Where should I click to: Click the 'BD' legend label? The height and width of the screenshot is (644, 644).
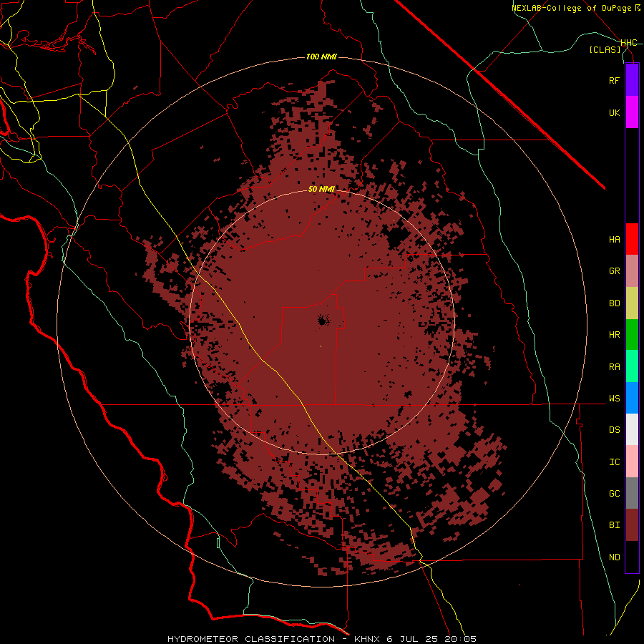614,303
